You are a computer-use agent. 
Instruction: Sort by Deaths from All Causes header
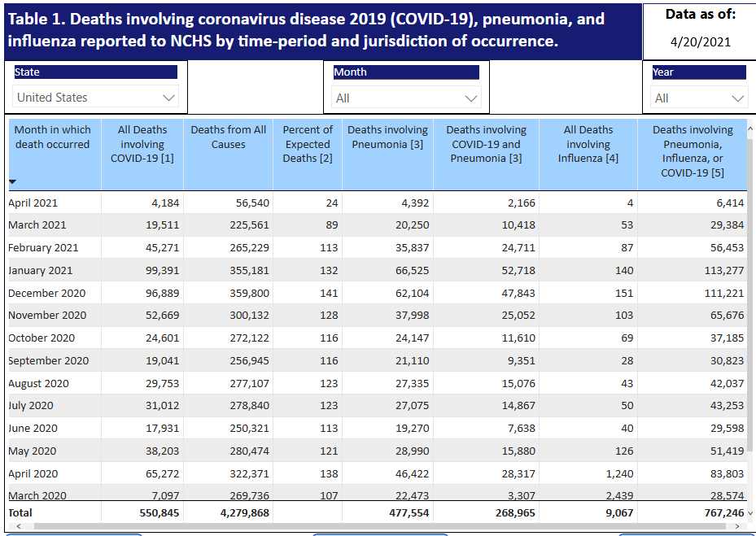pyautogui.click(x=228, y=137)
